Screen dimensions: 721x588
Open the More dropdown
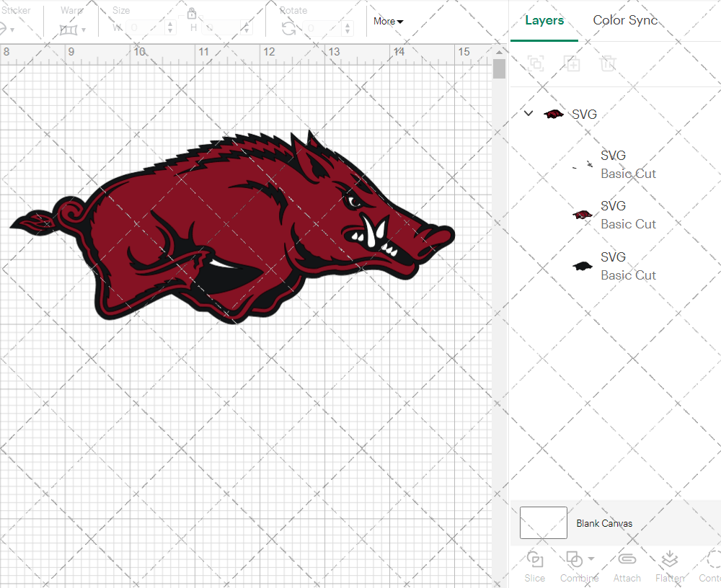click(387, 21)
